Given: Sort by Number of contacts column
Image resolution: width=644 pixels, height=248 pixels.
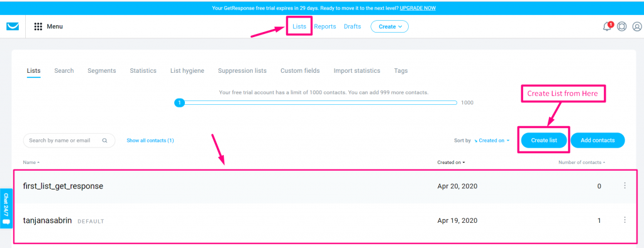Looking at the screenshot, I should pos(582,163).
